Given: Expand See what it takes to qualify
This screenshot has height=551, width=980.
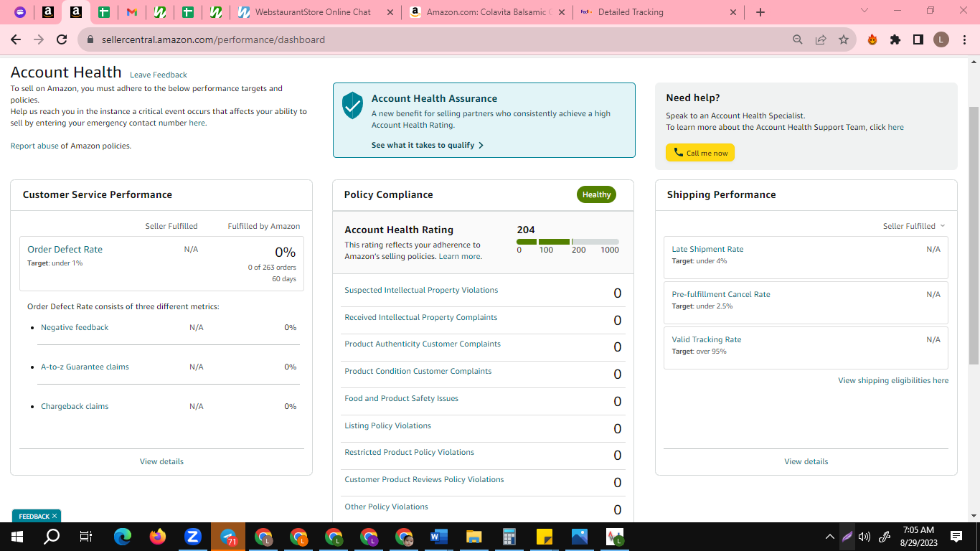Looking at the screenshot, I should point(428,145).
